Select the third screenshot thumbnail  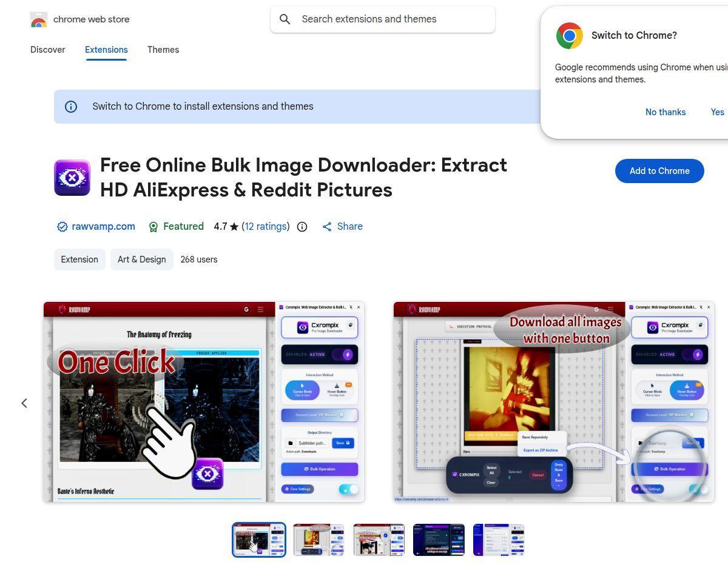coord(379,540)
